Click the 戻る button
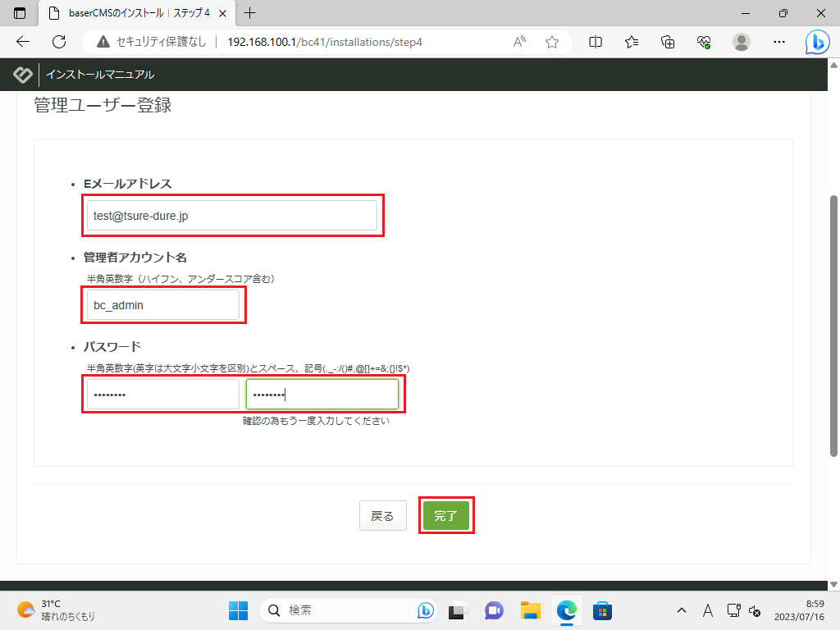This screenshot has width=840, height=630. [382, 516]
